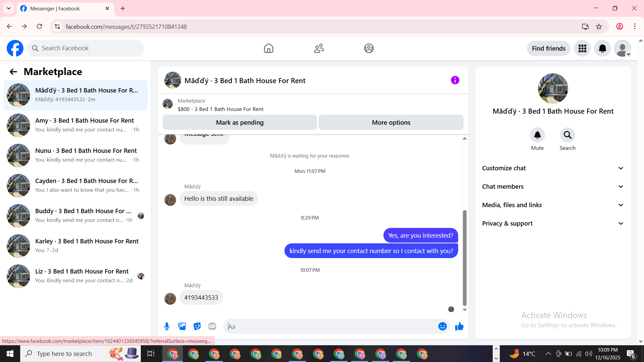Click 'Hello is this still available' message
Image resolution: width=644 pixels, height=362 pixels.
pos(219,199)
